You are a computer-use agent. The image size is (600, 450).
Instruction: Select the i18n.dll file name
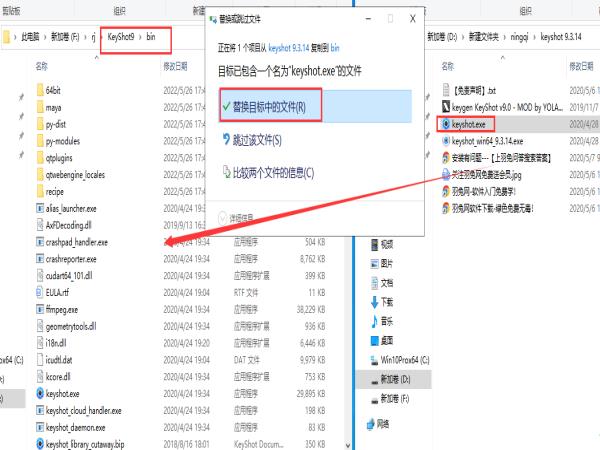point(56,343)
